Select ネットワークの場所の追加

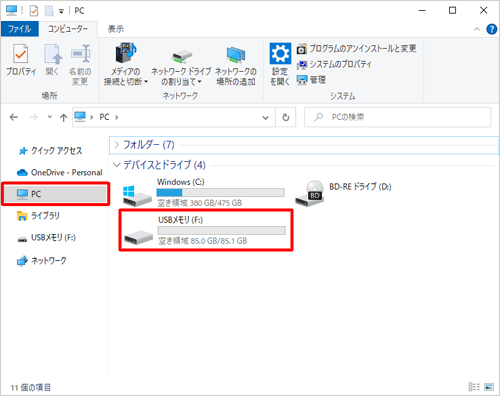(236, 66)
